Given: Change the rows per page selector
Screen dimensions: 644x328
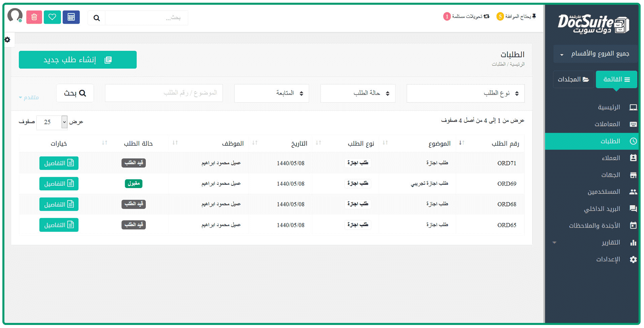Looking at the screenshot, I should tap(52, 122).
